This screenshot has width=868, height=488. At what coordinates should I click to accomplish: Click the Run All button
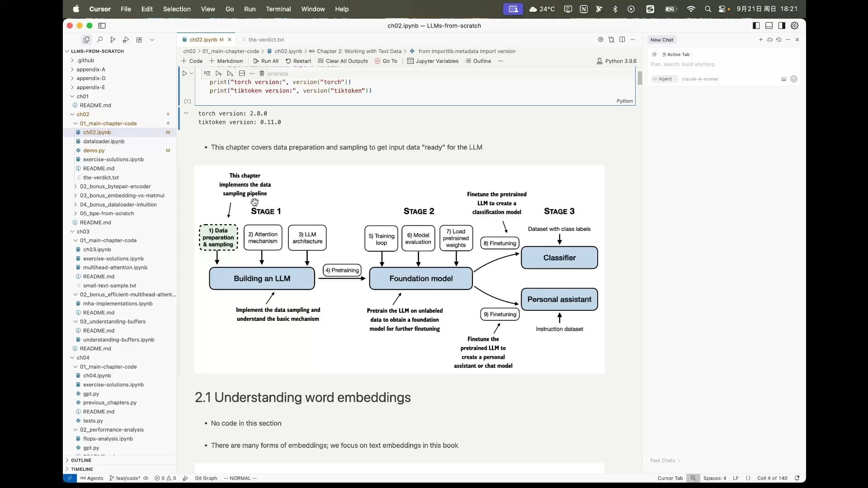pyautogui.click(x=266, y=61)
